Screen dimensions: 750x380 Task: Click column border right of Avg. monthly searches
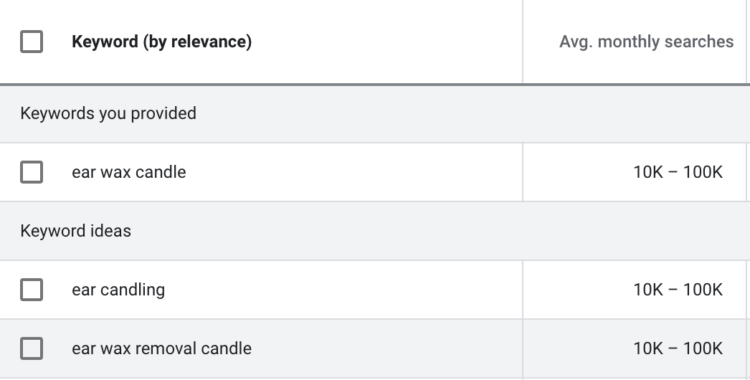747,42
